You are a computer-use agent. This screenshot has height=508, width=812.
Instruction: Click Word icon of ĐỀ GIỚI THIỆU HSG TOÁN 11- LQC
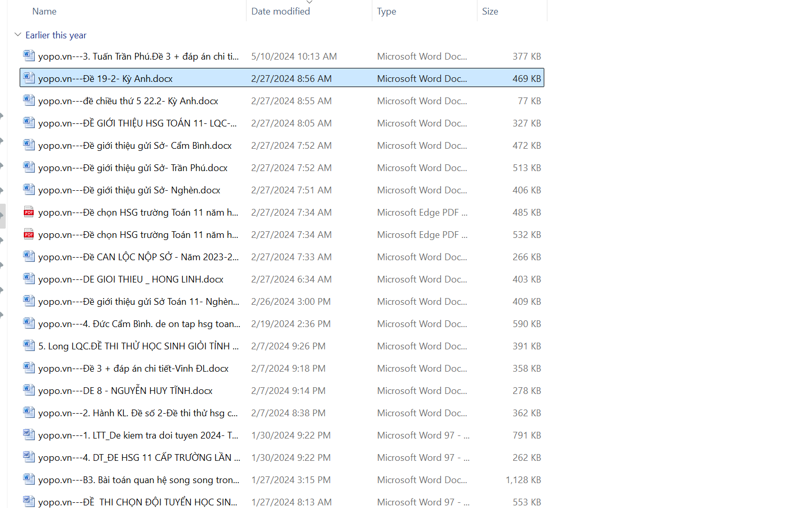tap(29, 122)
